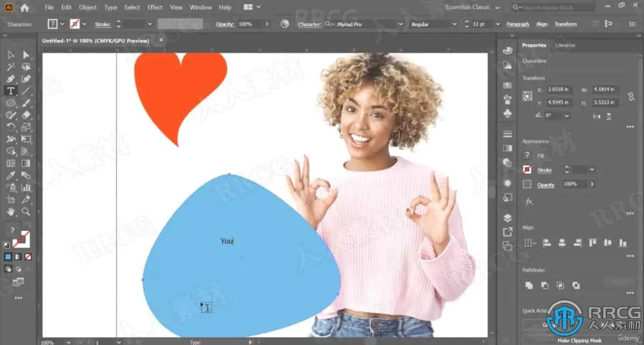
Task: Select the Gradient tool
Action: (26, 163)
